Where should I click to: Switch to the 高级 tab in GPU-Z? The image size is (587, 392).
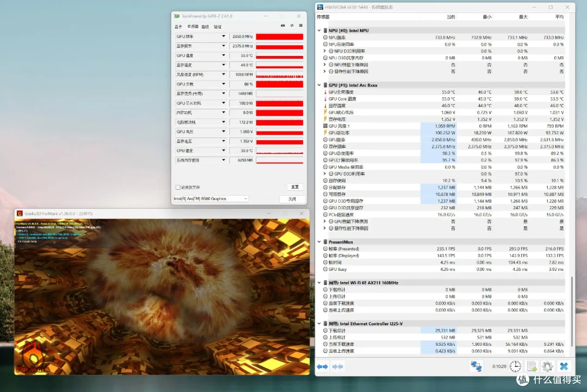click(205, 27)
